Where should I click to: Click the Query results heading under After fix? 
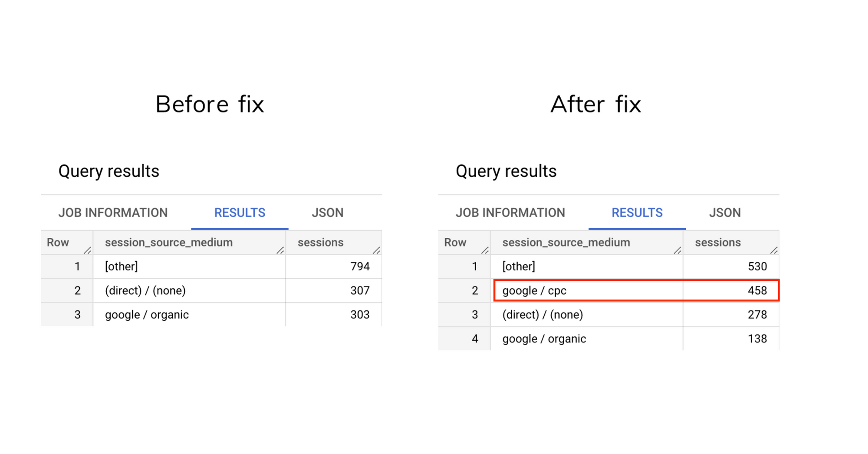click(x=506, y=171)
